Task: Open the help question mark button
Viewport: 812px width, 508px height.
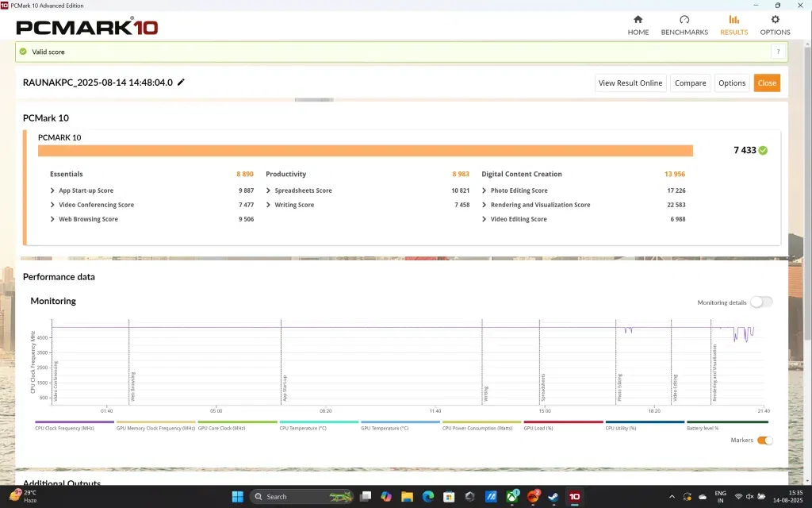Action: coord(778,52)
